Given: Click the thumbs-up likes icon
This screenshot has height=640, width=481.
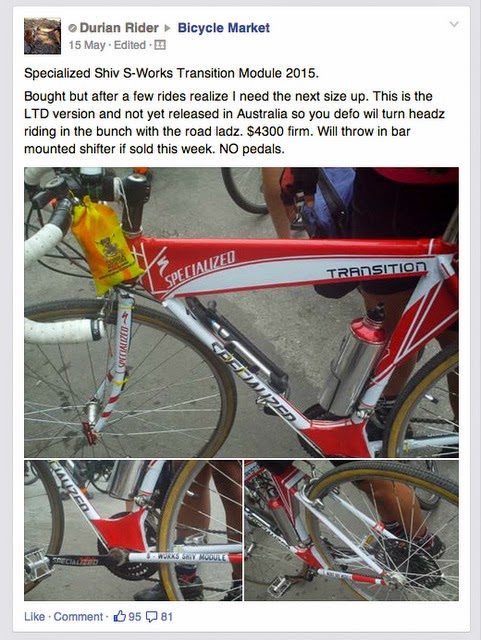Looking at the screenshot, I should click(120, 616).
